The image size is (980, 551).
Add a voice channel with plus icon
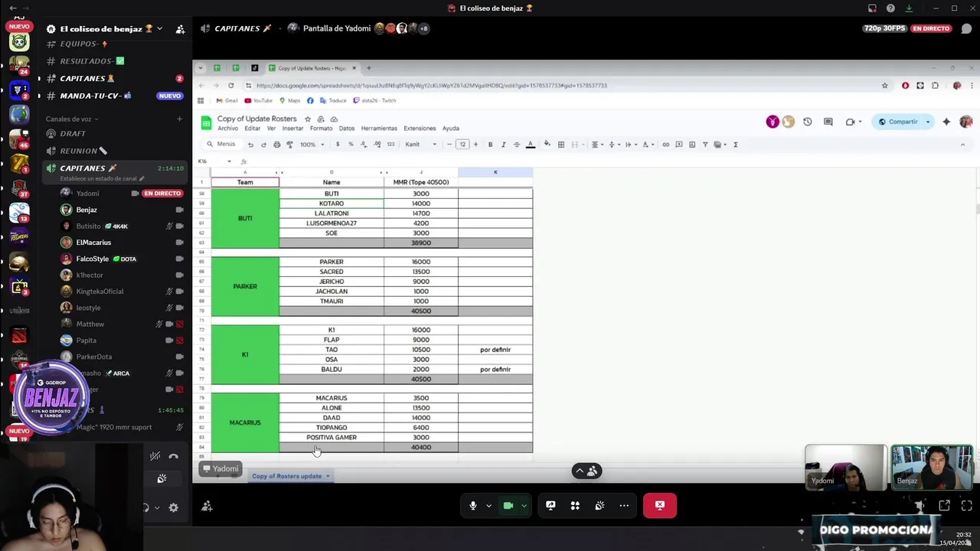pyautogui.click(x=180, y=119)
